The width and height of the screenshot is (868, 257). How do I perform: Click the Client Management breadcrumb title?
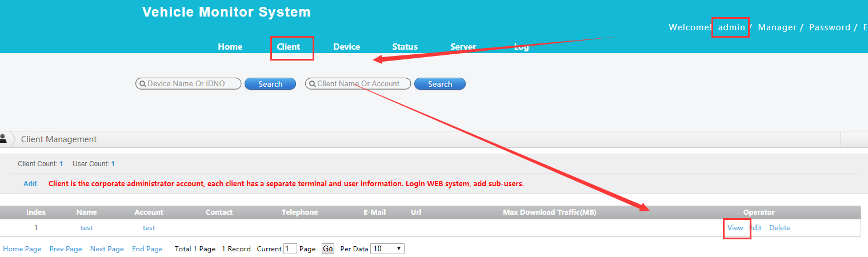point(59,139)
